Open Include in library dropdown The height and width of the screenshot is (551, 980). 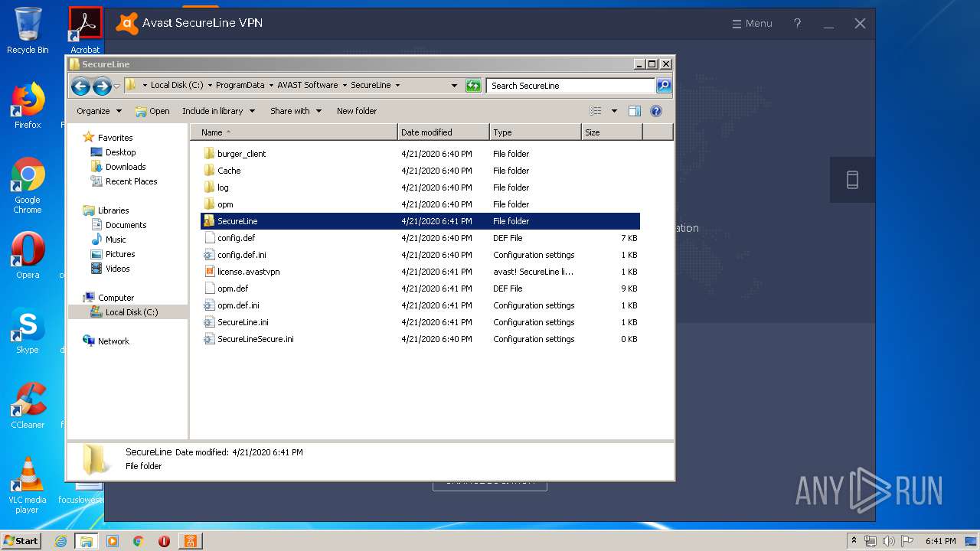pos(218,111)
